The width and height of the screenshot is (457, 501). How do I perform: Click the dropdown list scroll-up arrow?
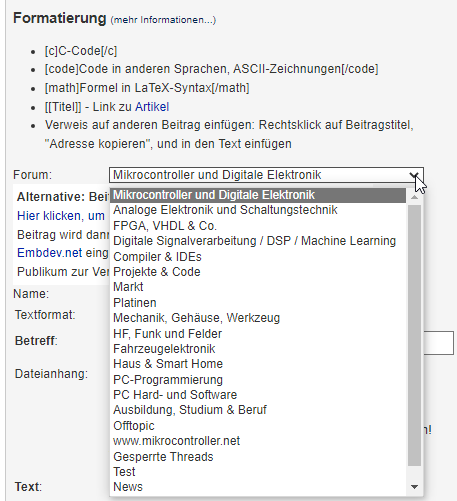point(414,197)
